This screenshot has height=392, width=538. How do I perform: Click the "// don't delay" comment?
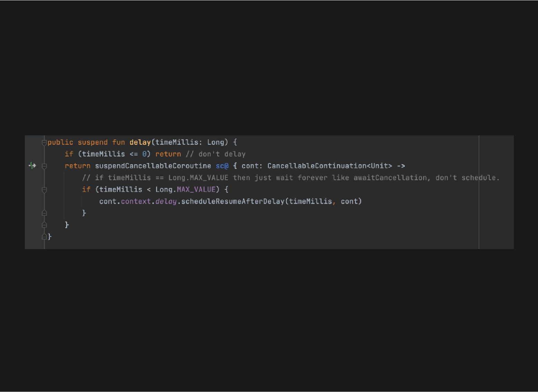(x=216, y=154)
